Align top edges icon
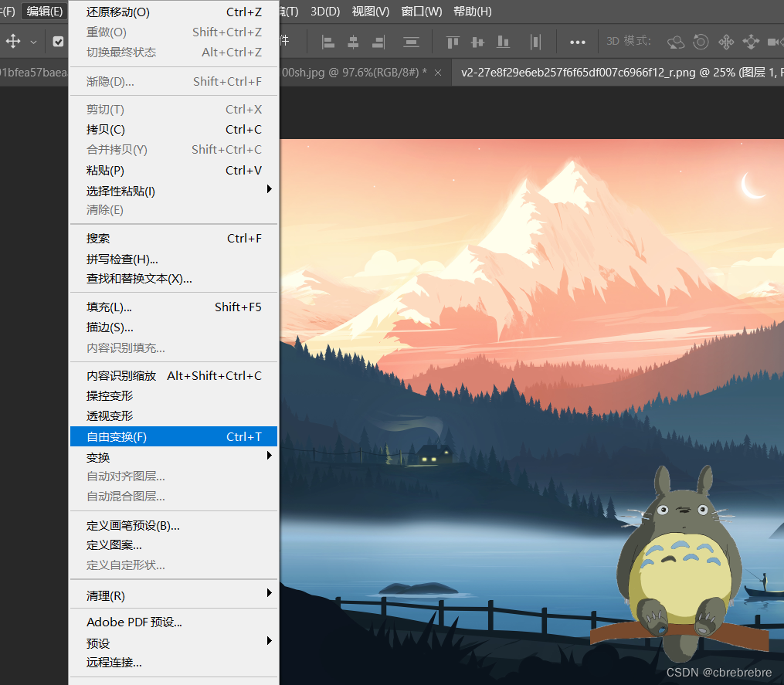Viewport: 784px width, 685px height. pos(453,42)
